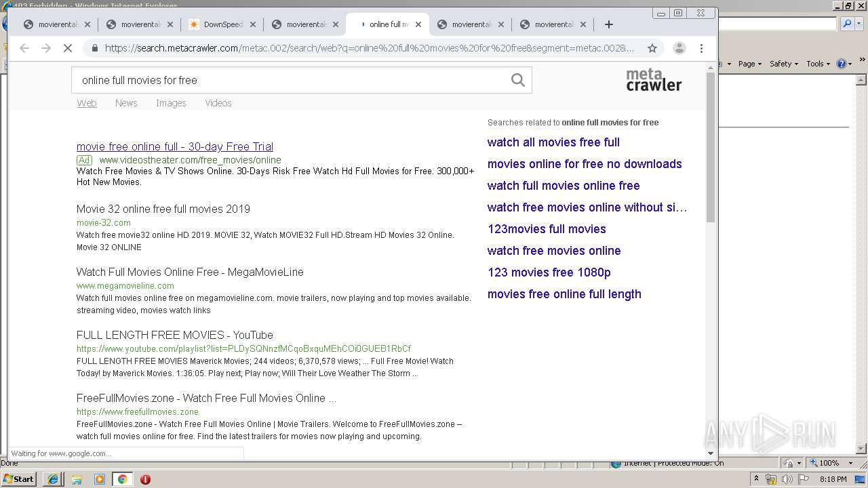Click the Chrome forward arrow
This screenshot has width=868, height=488.
click(x=46, y=48)
